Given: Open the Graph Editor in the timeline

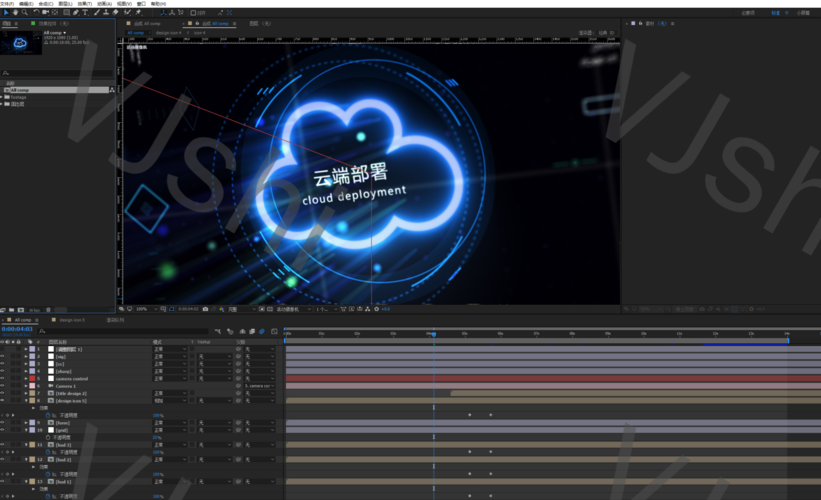Looking at the screenshot, I should (x=274, y=331).
